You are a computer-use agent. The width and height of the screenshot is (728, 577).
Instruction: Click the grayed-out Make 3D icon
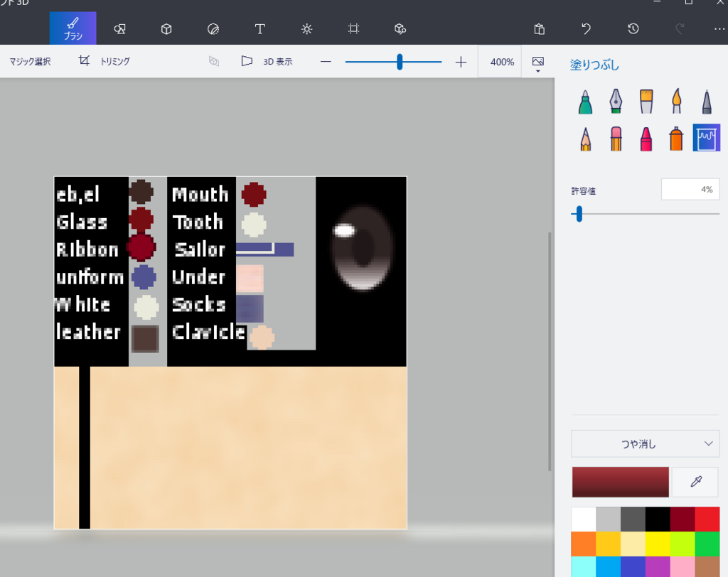tap(213, 61)
